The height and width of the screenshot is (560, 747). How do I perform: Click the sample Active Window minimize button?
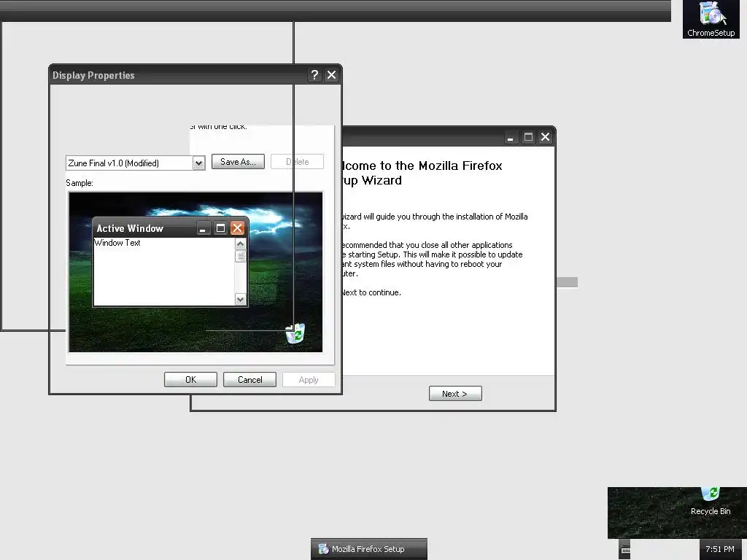[x=203, y=228]
